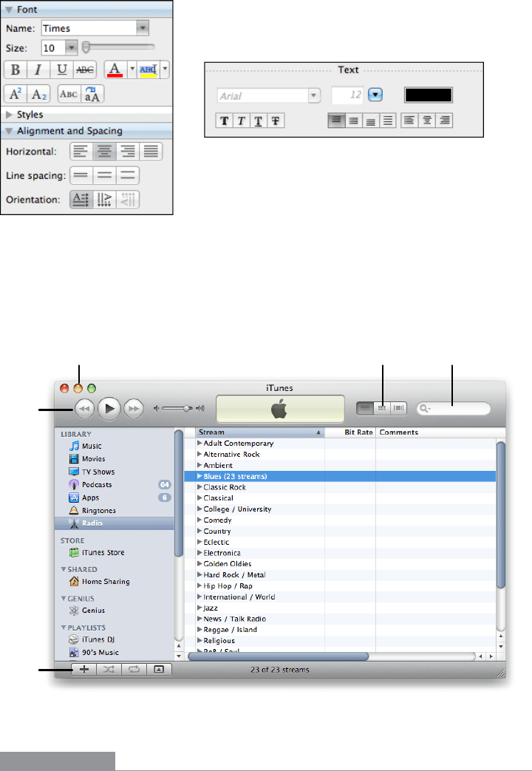Screen dimensions: 532x771
Task: Select vertical downward text Orientation
Action: 104,200
